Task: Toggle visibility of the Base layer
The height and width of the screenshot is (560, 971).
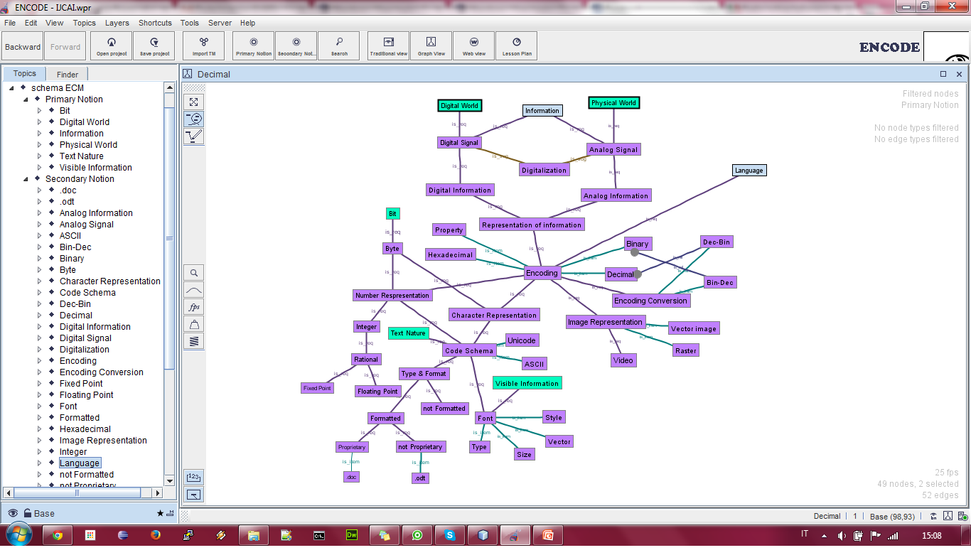Action: pyautogui.click(x=13, y=512)
